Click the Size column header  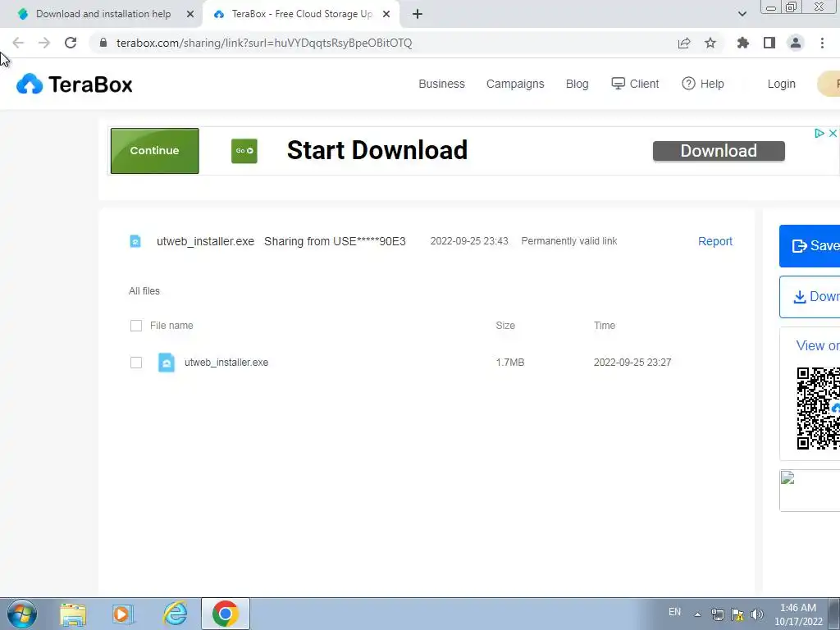(505, 326)
